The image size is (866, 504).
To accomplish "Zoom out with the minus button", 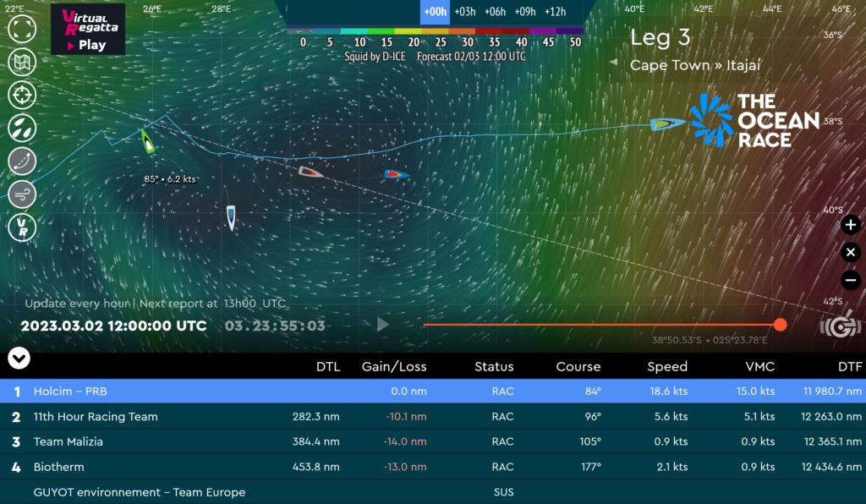I will 851,280.
